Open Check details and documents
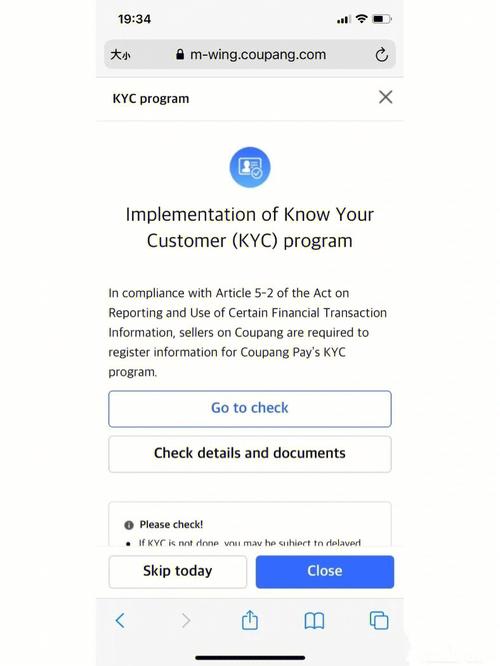 click(250, 454)
